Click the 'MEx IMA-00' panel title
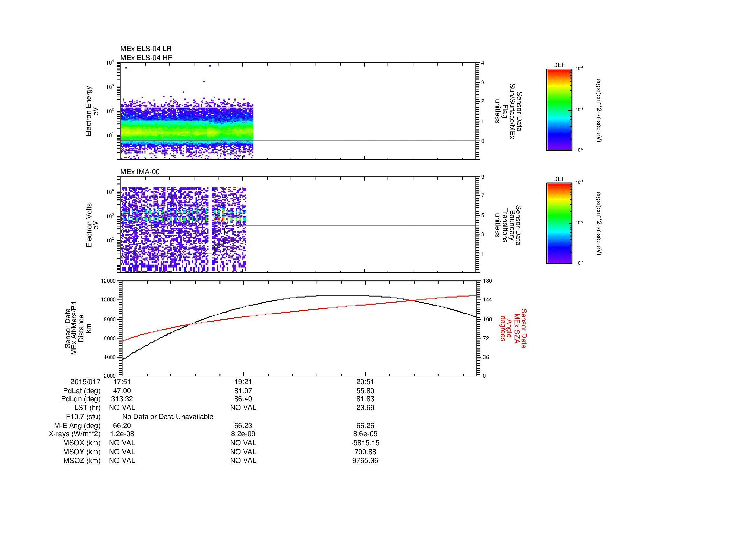 tap(140, 172)
